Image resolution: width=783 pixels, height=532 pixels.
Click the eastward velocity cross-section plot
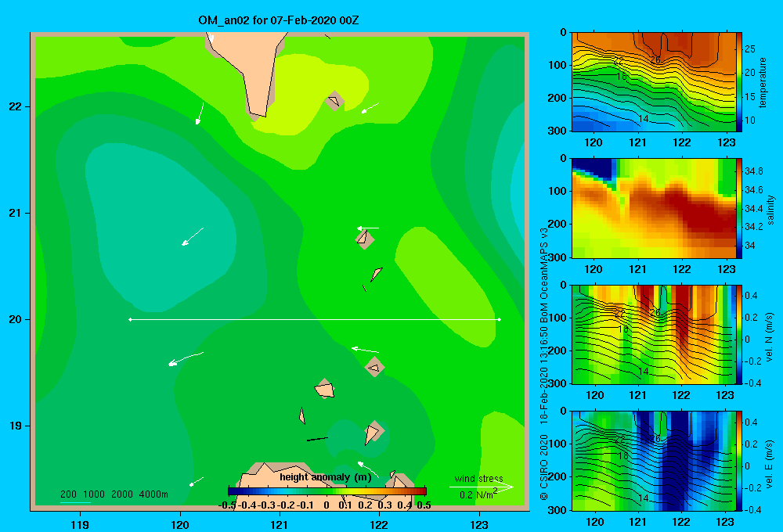654,461
